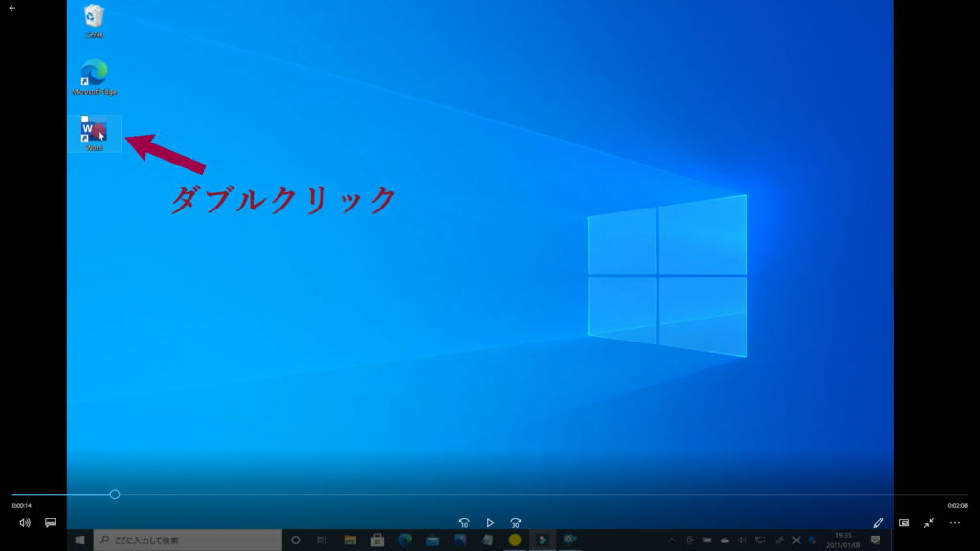This screenshot has height=551, width=980.
Task: Click the Microsoft Edge desktop shortcut
Action: coord(94,75)
